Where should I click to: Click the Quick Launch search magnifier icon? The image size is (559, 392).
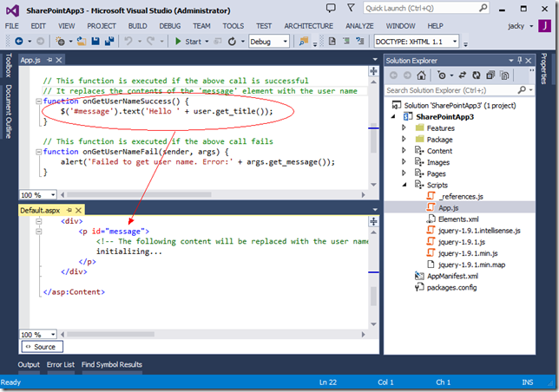click(x=483, y=8)
